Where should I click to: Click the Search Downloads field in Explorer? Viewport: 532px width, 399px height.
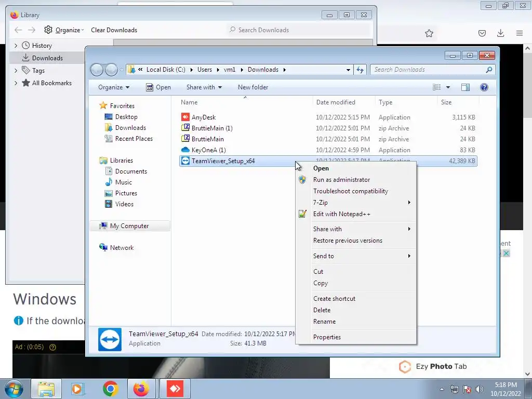(x=433, y=70)
